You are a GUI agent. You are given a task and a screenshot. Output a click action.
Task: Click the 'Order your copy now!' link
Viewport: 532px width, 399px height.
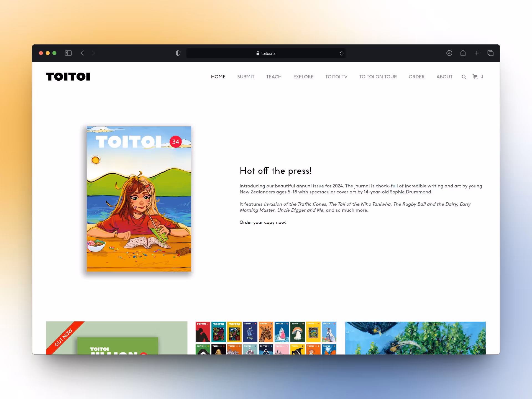[x=263, y=222]
